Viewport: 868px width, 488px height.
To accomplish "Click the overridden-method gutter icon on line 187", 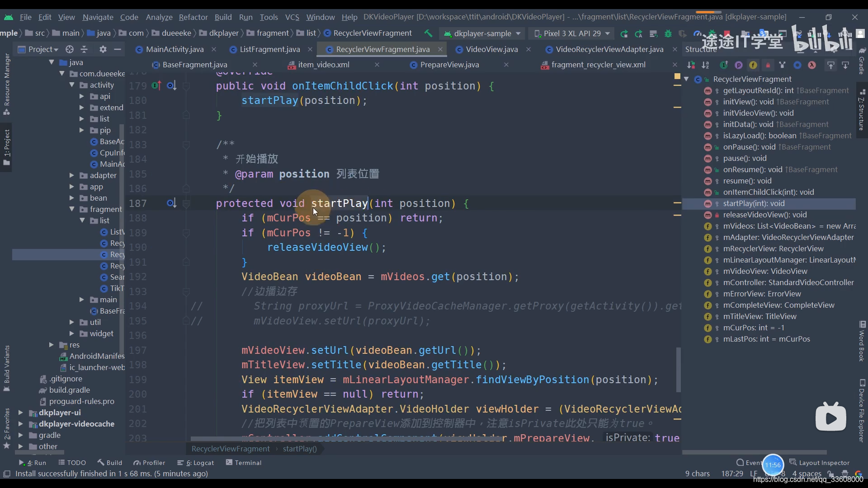I will (171, 203).
